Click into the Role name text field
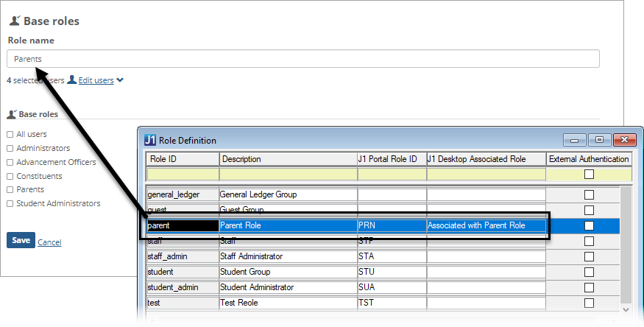 tap(302, 59)
